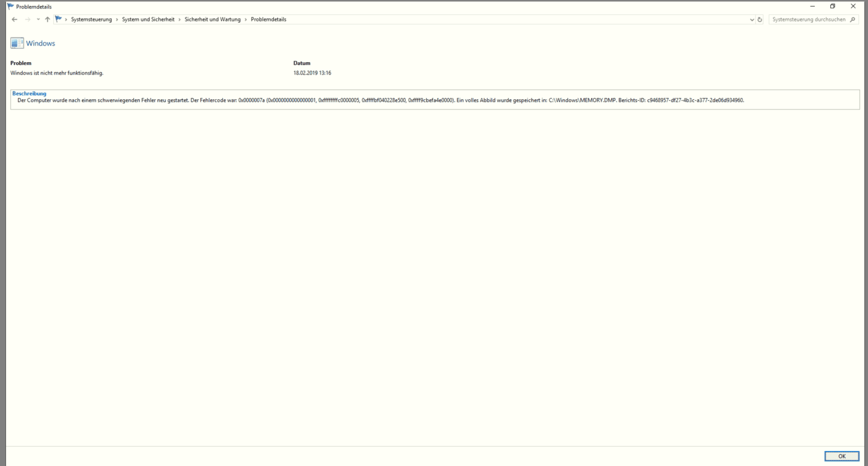Go up one level with up arrow
The width and height of the screenshot is (868, 466).
47,20
